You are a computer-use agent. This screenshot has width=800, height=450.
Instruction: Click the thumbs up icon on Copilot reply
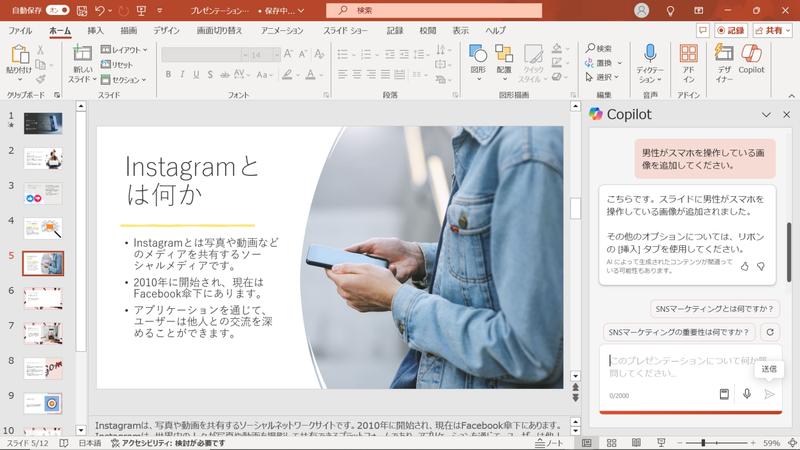tap(744, 266)
